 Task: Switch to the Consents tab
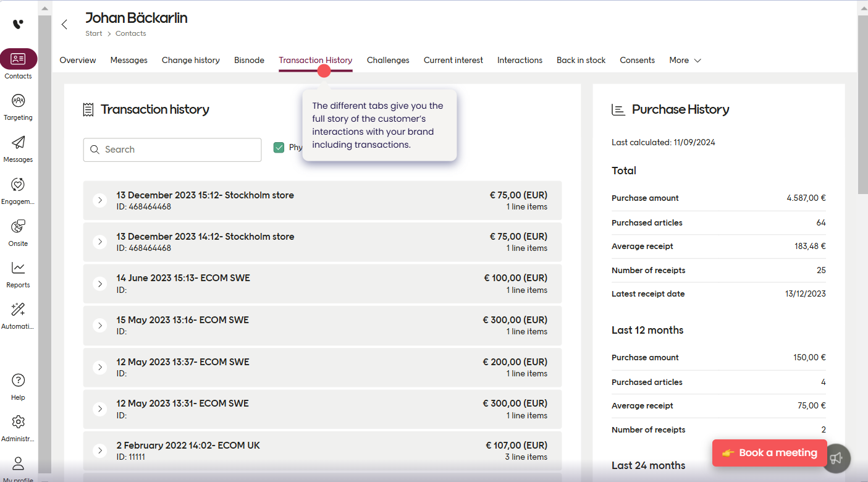tap(637, 60)
